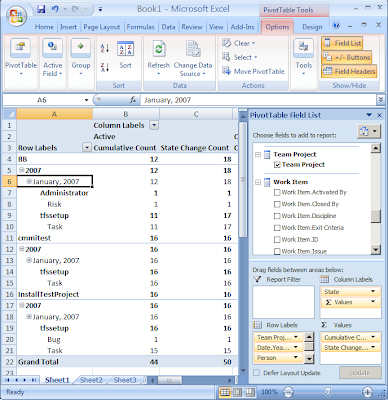Open Column Labels filter dropdown
Viewport: 388px width, 400px height.
pyautogui.click(x=154, y=125)
